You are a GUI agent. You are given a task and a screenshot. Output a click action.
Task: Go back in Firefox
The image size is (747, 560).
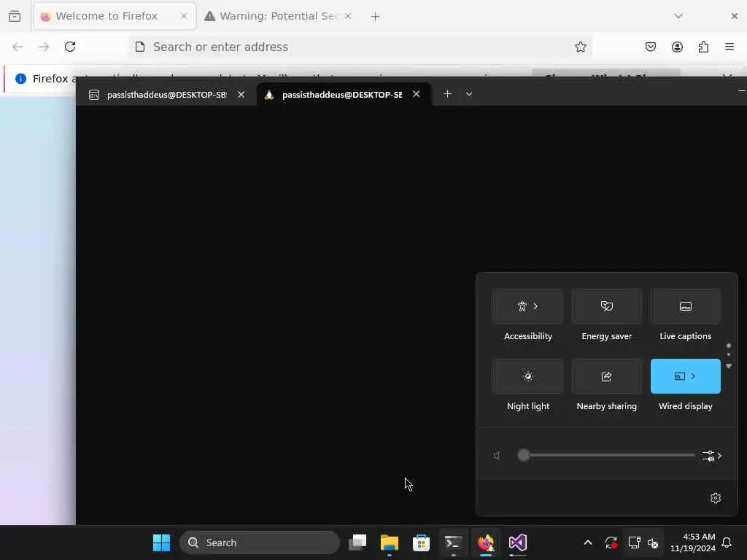tap(18, 47)
